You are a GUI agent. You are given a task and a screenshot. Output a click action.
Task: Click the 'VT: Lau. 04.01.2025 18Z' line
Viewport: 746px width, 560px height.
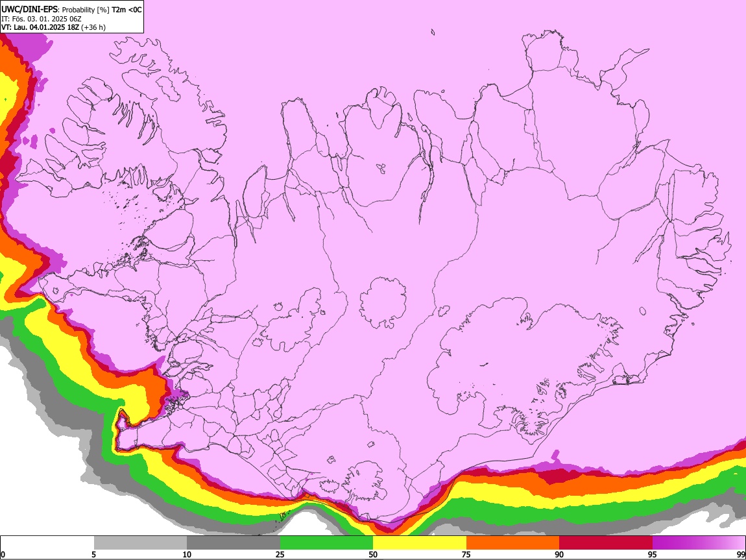click(40, 27)
